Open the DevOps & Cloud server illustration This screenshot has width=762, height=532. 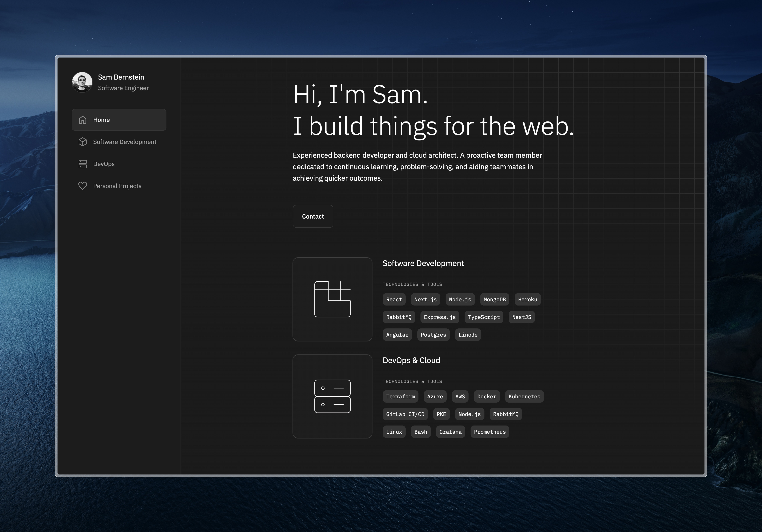332,396
